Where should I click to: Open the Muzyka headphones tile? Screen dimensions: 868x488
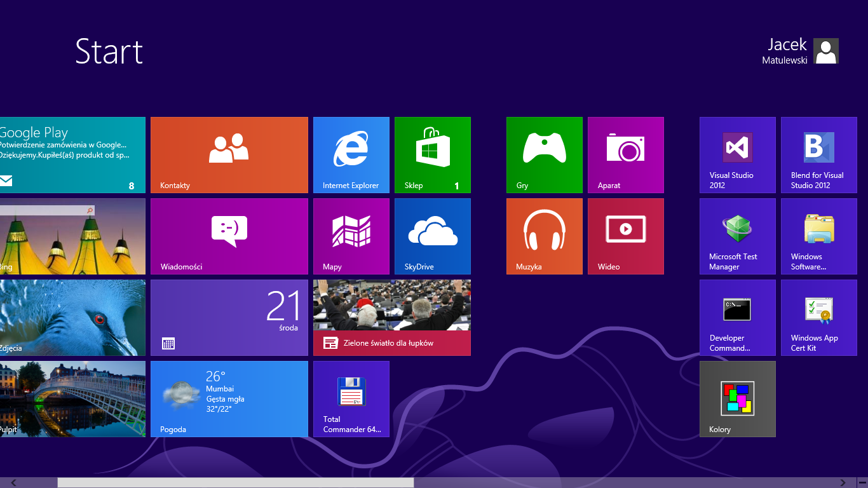click(x=545, y=236)
